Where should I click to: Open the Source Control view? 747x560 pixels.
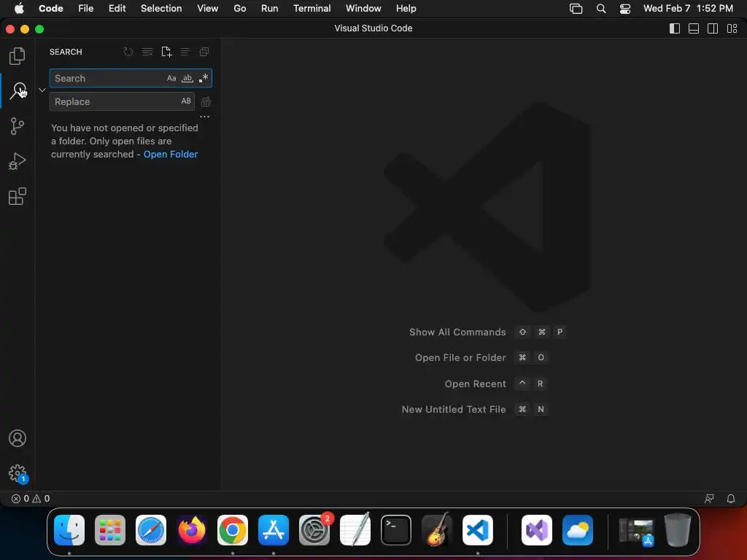[18, 126]
